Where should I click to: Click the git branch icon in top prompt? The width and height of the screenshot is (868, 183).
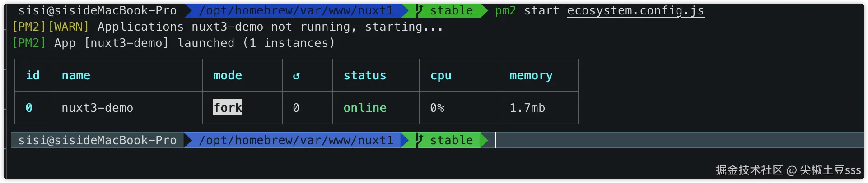(420, 10)
